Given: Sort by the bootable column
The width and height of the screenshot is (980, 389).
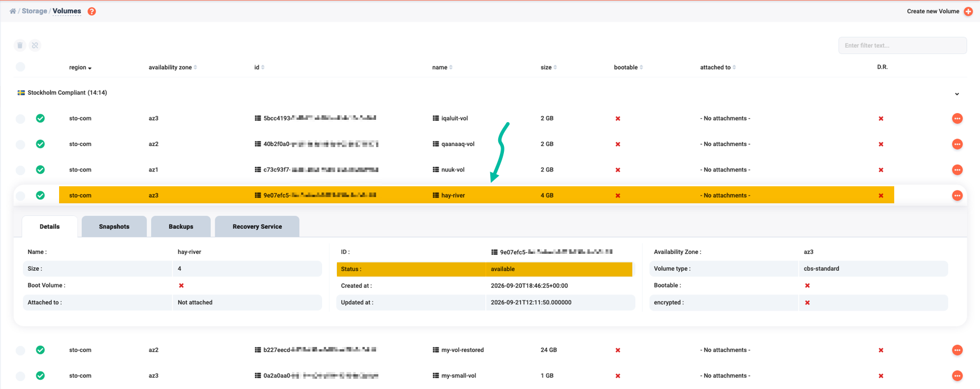Looking at the screenshot, I should [x=628, y=68].
